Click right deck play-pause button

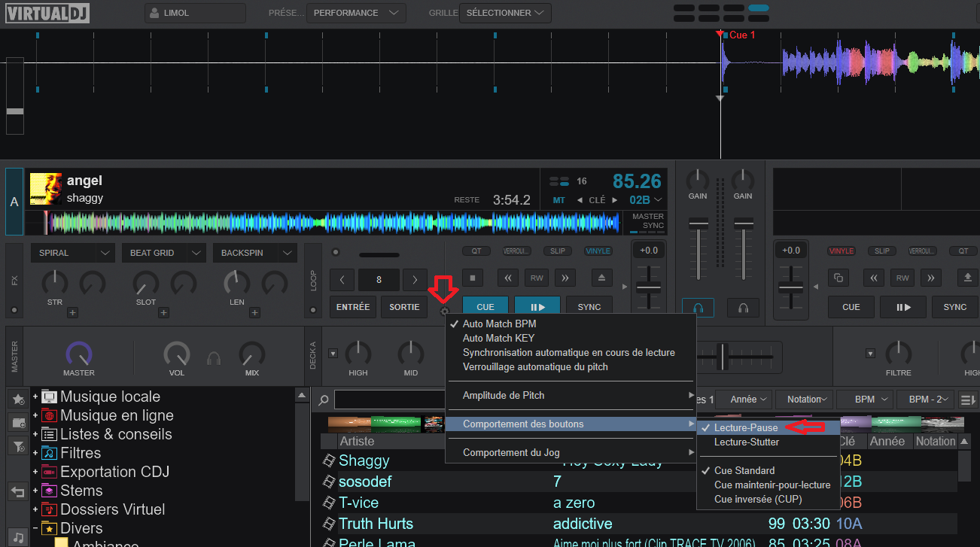point(902,307)
